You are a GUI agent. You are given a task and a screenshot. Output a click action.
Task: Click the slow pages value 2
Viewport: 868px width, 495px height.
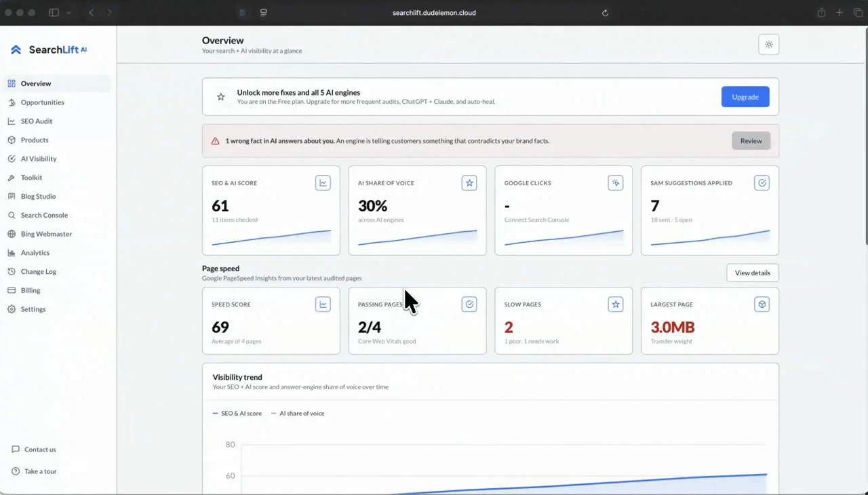509,327
